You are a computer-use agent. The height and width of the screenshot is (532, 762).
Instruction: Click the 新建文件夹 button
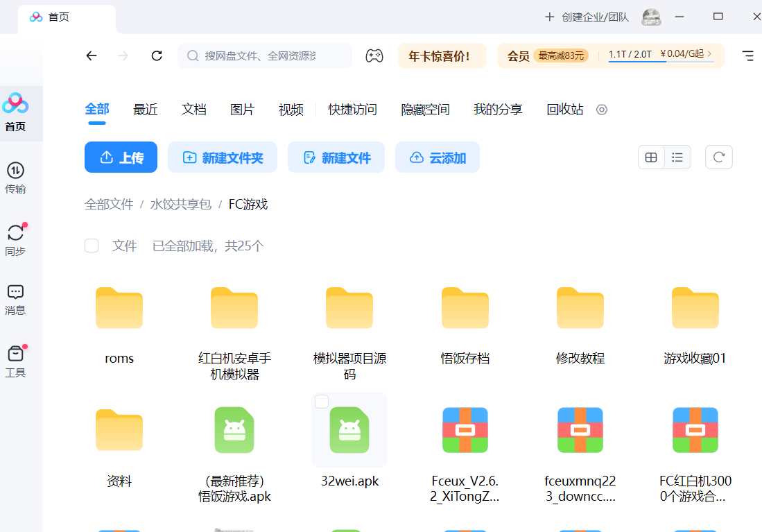223,157
